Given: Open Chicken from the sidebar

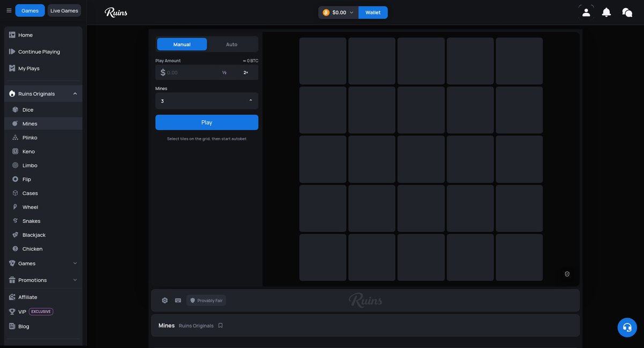Looking at the screenshot, I should click(x=43, y=249).
